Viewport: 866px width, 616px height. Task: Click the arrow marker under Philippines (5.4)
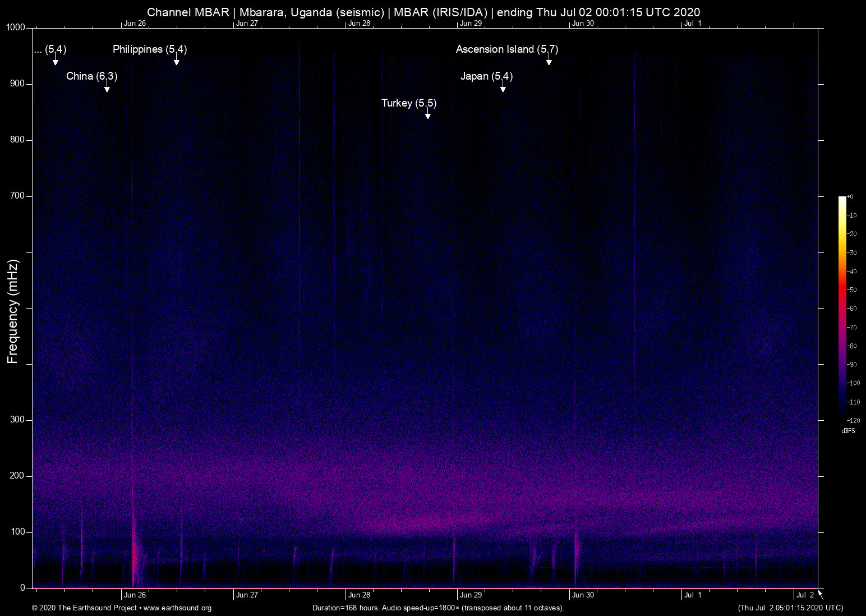coord(176,61)
